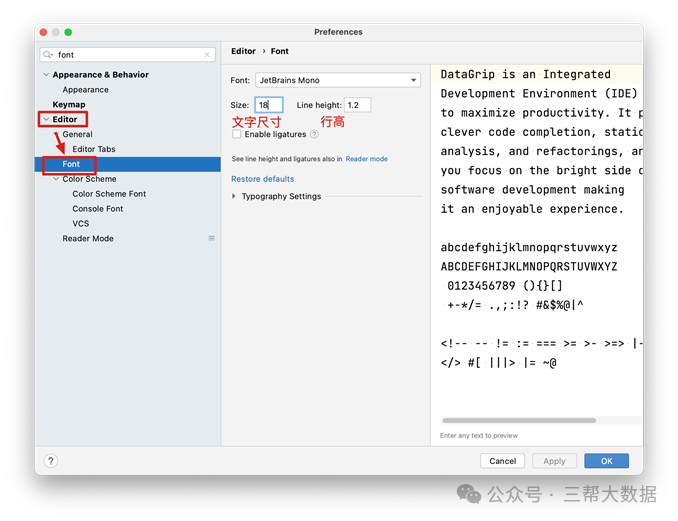Collapse the Editor tree node
678x521 pixels.
click(45, 120)
